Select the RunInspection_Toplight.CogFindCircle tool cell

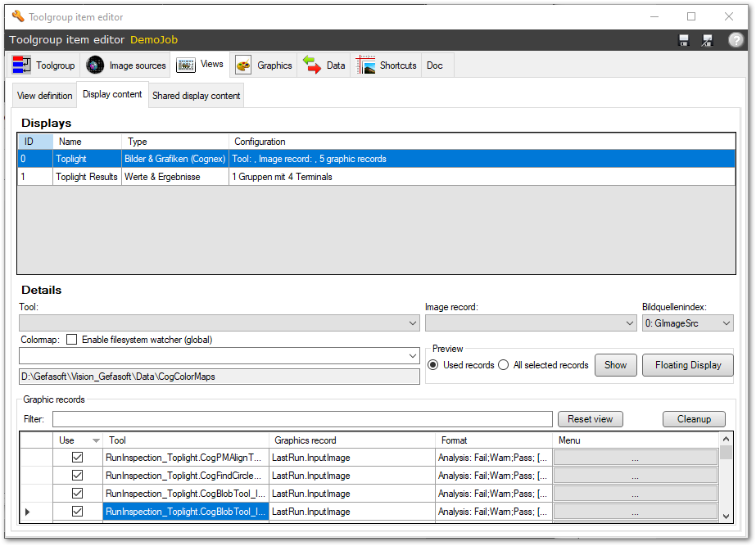coord(186,475)
